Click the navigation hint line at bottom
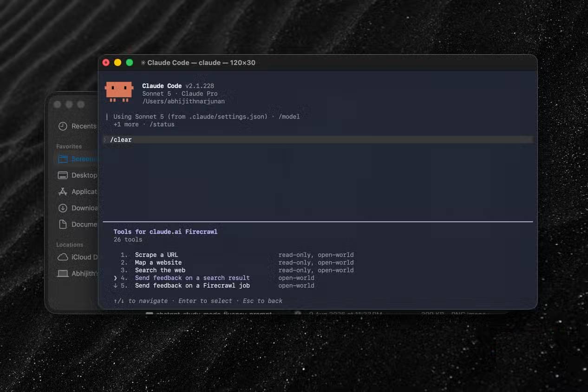 pos(198,301)
